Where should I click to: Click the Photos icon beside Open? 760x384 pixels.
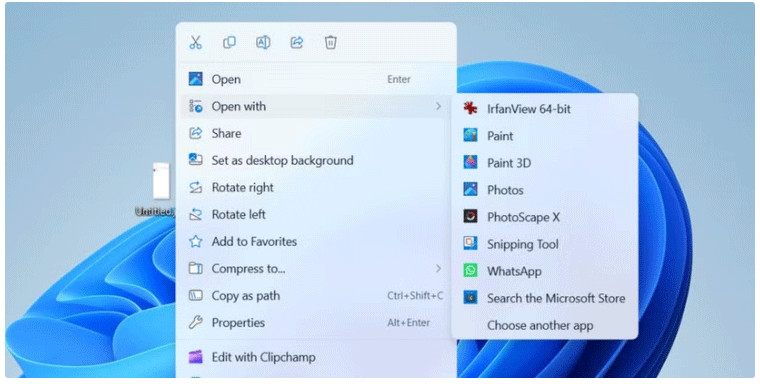195,79
